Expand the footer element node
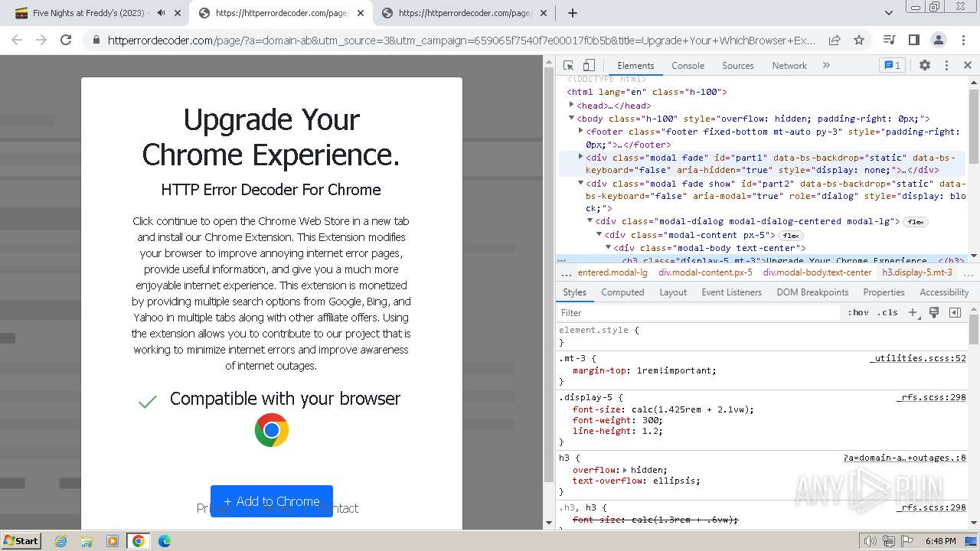 coord(580,131)
